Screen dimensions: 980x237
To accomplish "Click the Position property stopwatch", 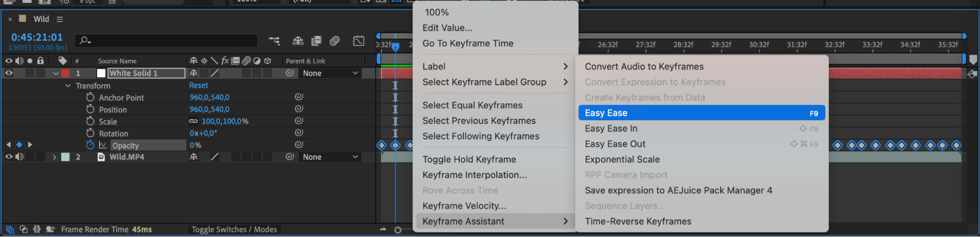I will [x=90, y=109].
